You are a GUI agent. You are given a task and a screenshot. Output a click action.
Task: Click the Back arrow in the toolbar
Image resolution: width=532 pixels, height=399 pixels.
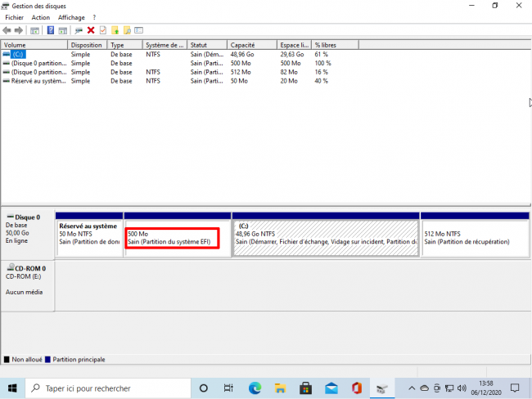point(7,30)
